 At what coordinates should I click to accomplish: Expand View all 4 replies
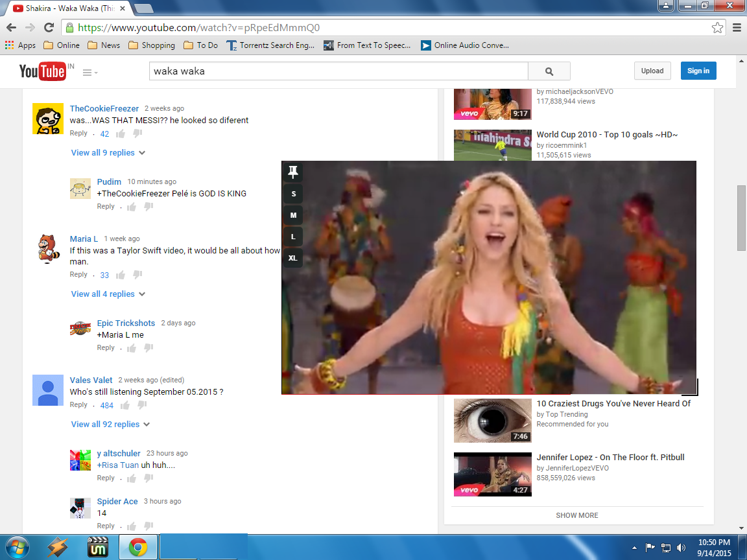click(108, 294)
